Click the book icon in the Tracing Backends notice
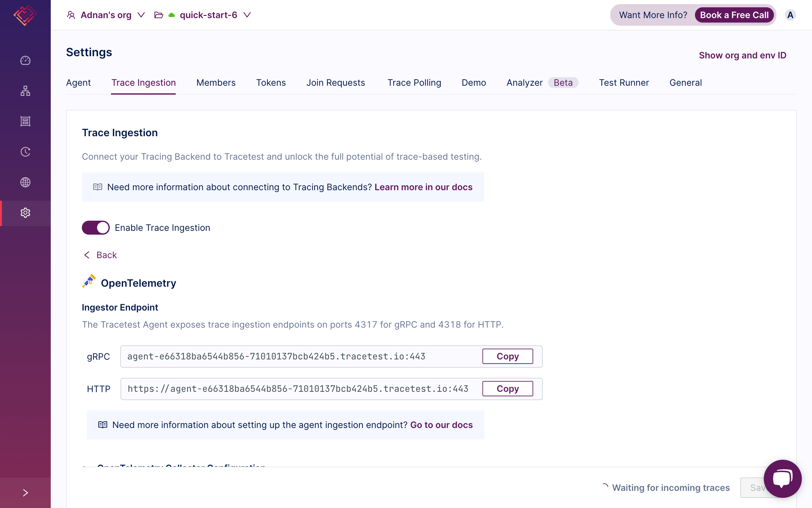Image resolution: width=812 pixels, height=508 pixels. click(98, 187)
